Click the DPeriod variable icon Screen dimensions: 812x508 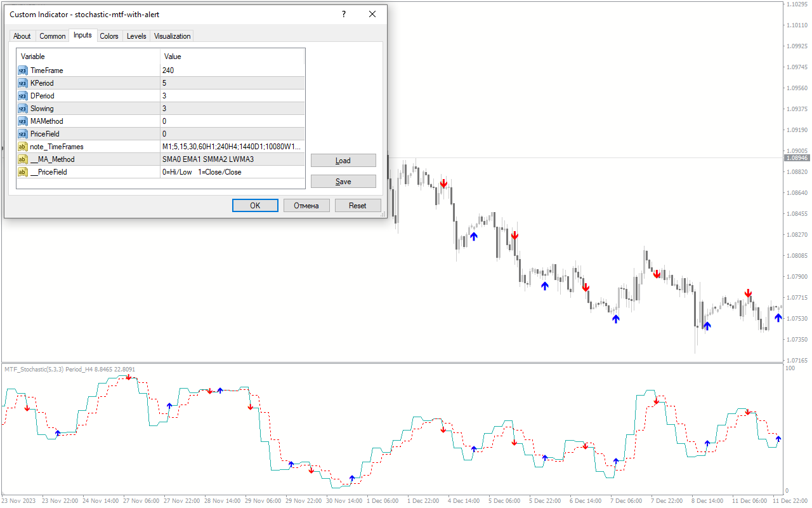point(23,96)
